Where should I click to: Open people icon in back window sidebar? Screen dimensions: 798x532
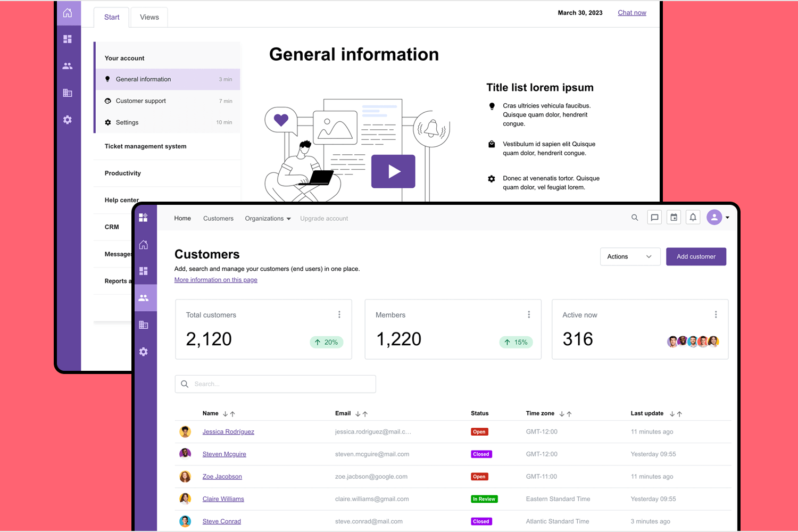point(68,66)
